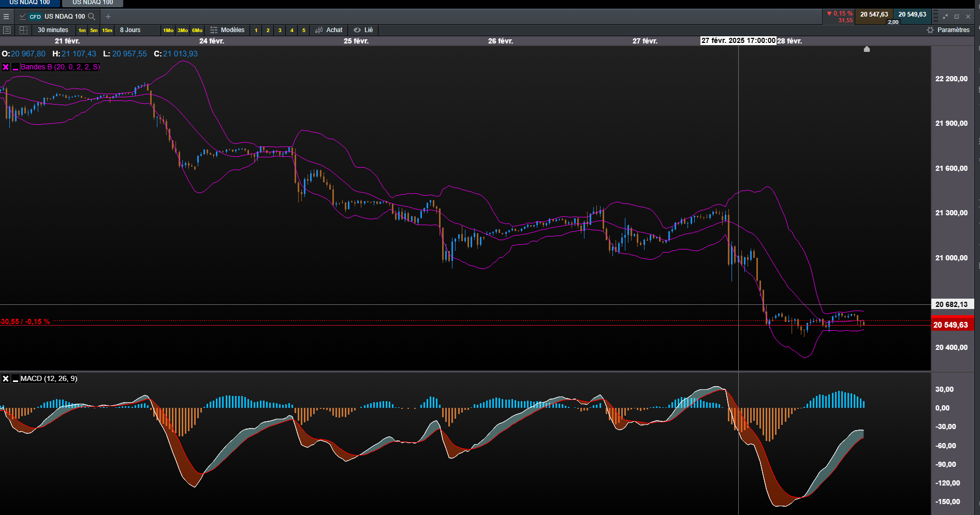Open the 8 Jours period dropdown

point(130,30)
